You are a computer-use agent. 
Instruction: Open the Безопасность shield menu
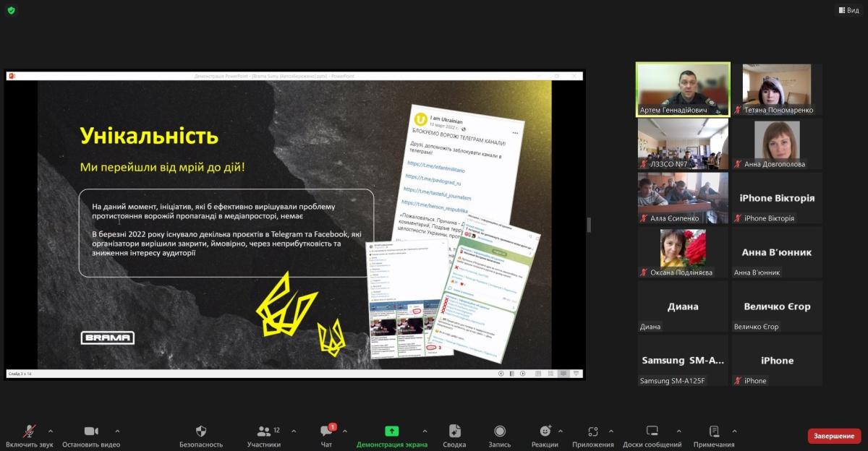pos(201,432)
